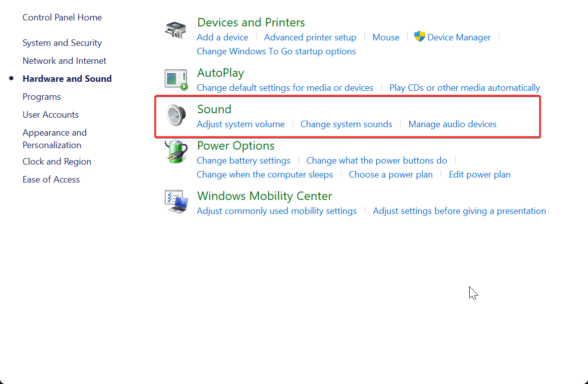Change Windows To Go startup options
Image resolution: width=588 pixels, height=384 pixels.
point(277,51)
